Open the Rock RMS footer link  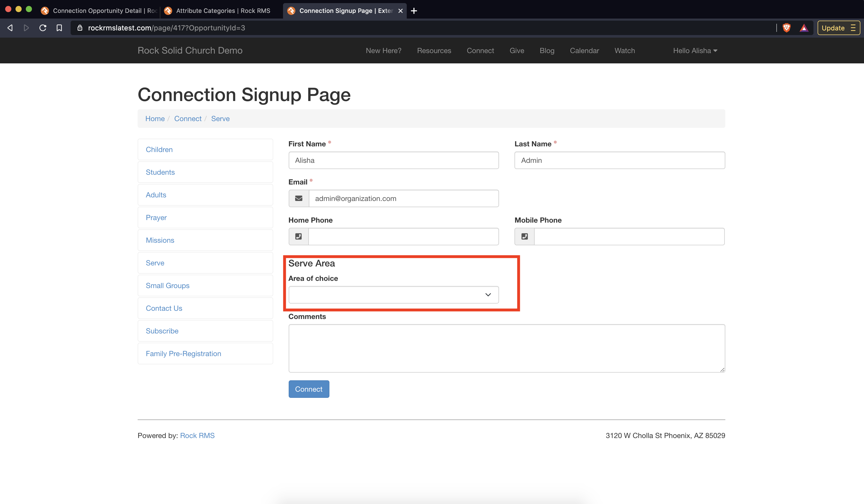click(x=197, y=435)
